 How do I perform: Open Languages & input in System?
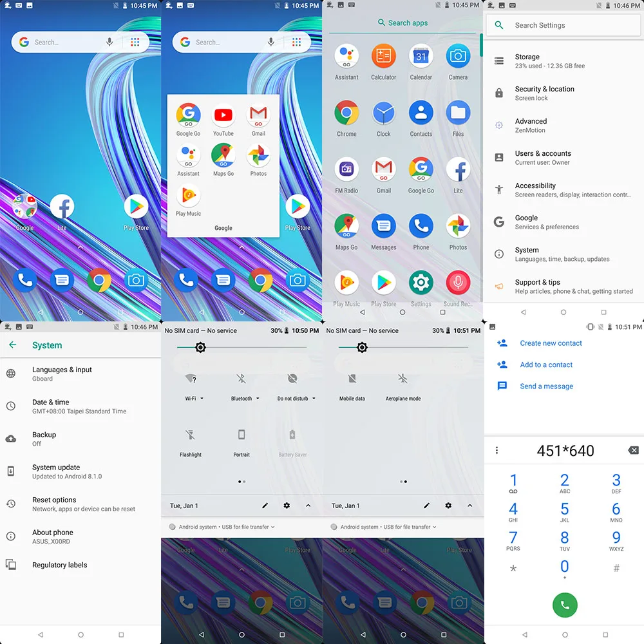[80, 374]
